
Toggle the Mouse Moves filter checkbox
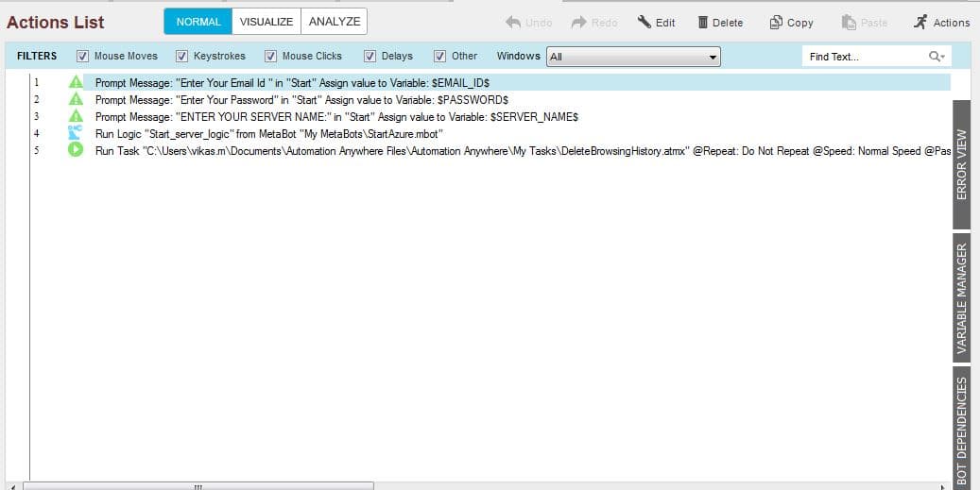pos(82,57)
